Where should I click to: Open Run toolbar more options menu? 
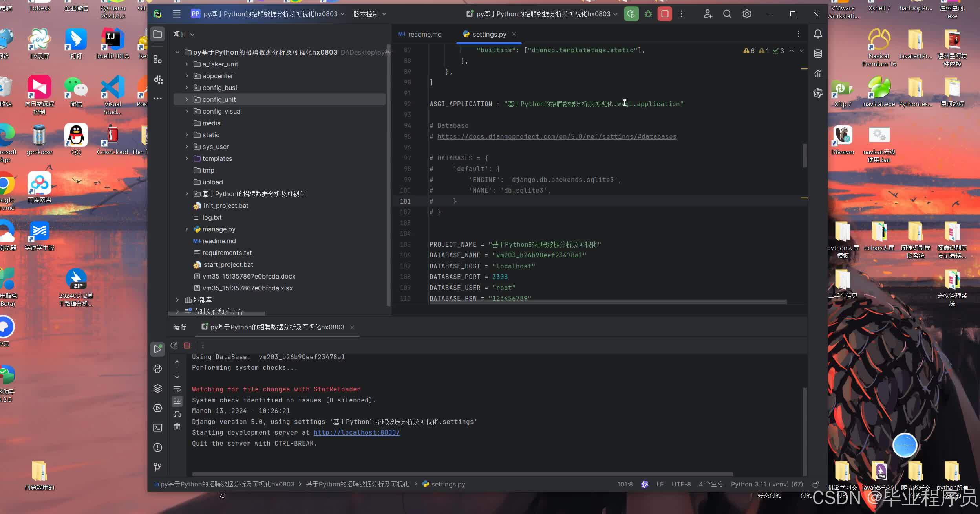click(203, 345)
